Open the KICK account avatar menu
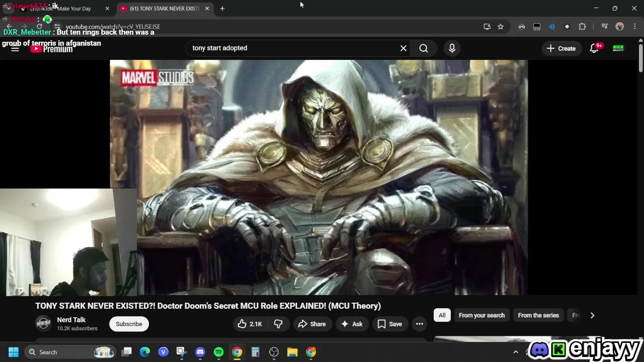This screenshot has width=644, height=362. coord(618,48)
